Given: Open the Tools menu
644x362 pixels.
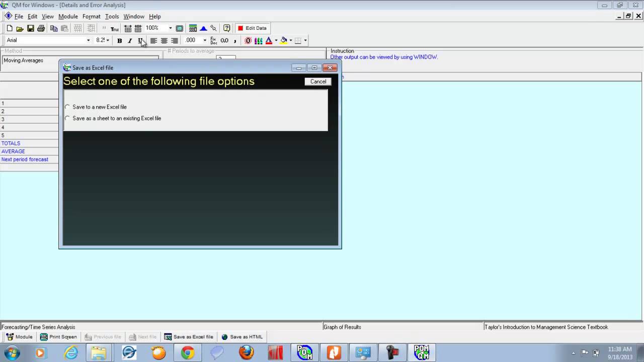Looking at the screenshot, I should (112, 17).
